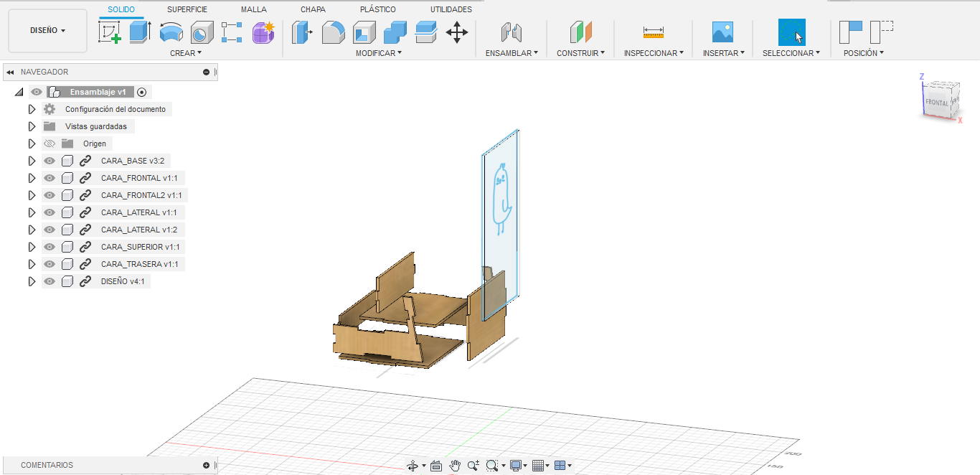The width and height of the screenshot is (980, 475).
Task: Click the Capture Position icon
Action: 850,32
